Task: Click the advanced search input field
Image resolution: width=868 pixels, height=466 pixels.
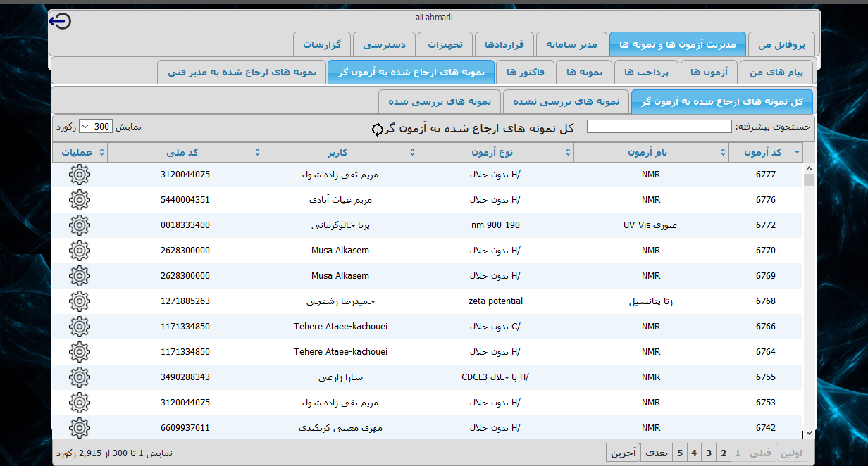Action: pos(659,127)
